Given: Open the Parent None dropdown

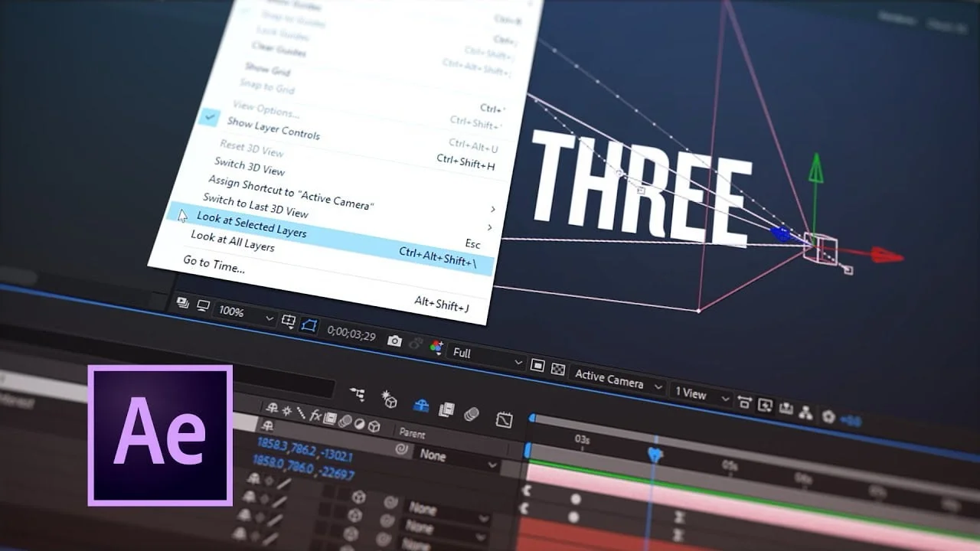Looking at the screenshot, I should (457, 458).
